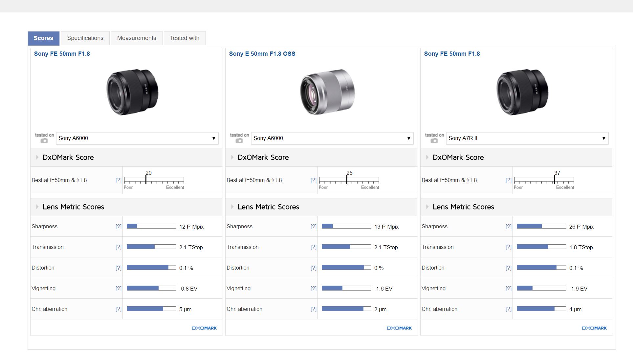Click the 26 P-Mpix sharpness bar

(x=541, y=226)
